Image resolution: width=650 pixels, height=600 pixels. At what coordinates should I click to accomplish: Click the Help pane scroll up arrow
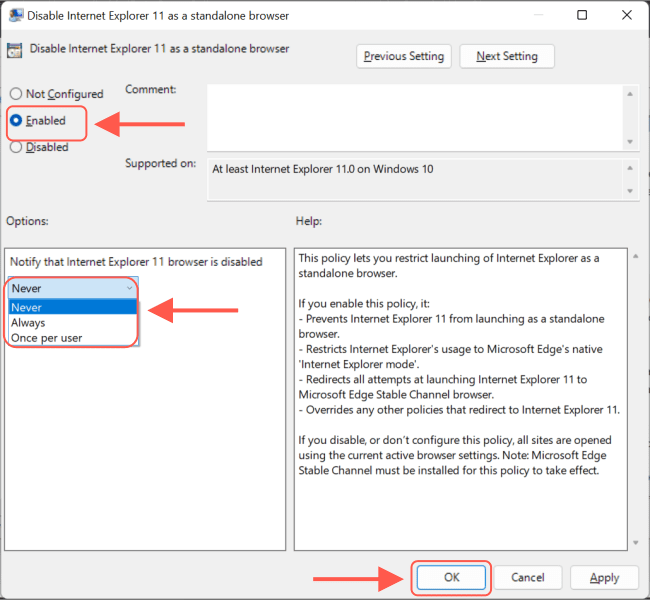[x=634, y=258]
